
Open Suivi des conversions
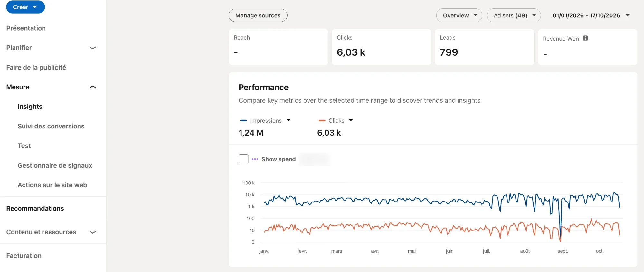(x=51, y=126)
